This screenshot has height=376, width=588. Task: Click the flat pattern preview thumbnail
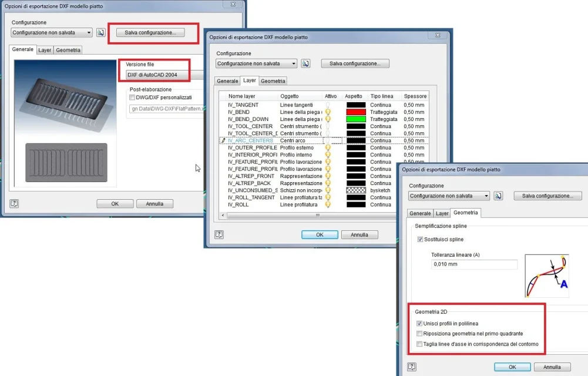tap(66, 163)
